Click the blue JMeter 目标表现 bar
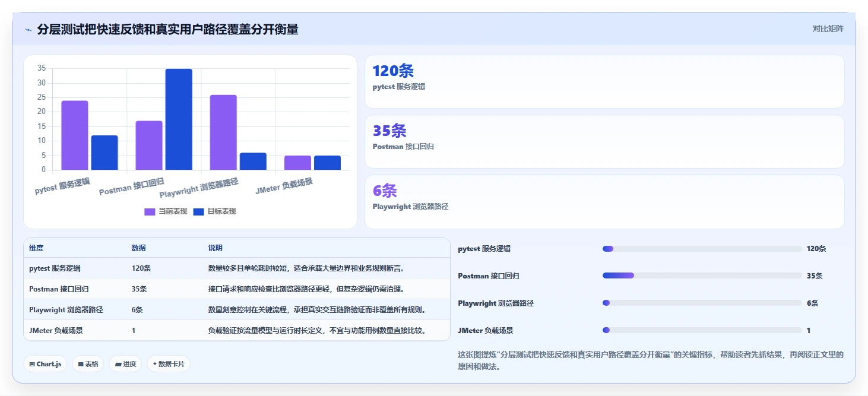Image resolution: width=868 pixels, height=396 pixels. coord(327,163)
